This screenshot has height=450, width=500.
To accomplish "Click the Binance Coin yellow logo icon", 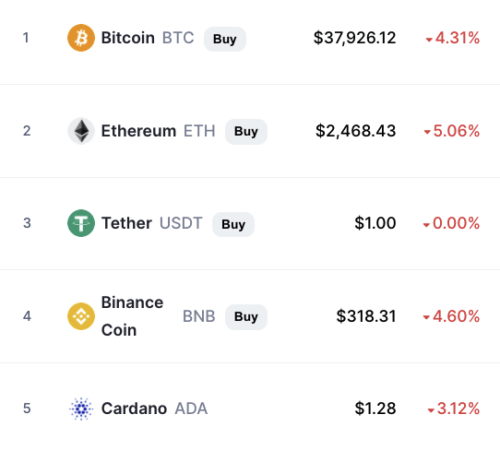I will pos(81,316).
